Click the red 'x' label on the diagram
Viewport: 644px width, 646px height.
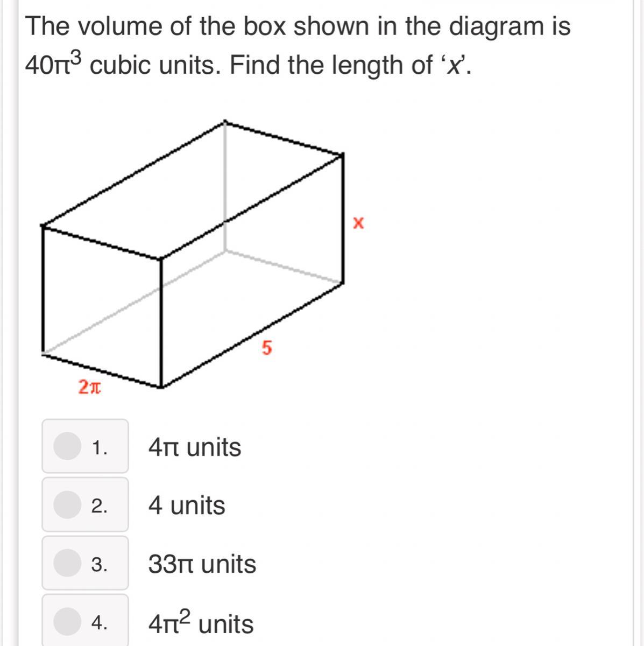(x=358, y=222)
